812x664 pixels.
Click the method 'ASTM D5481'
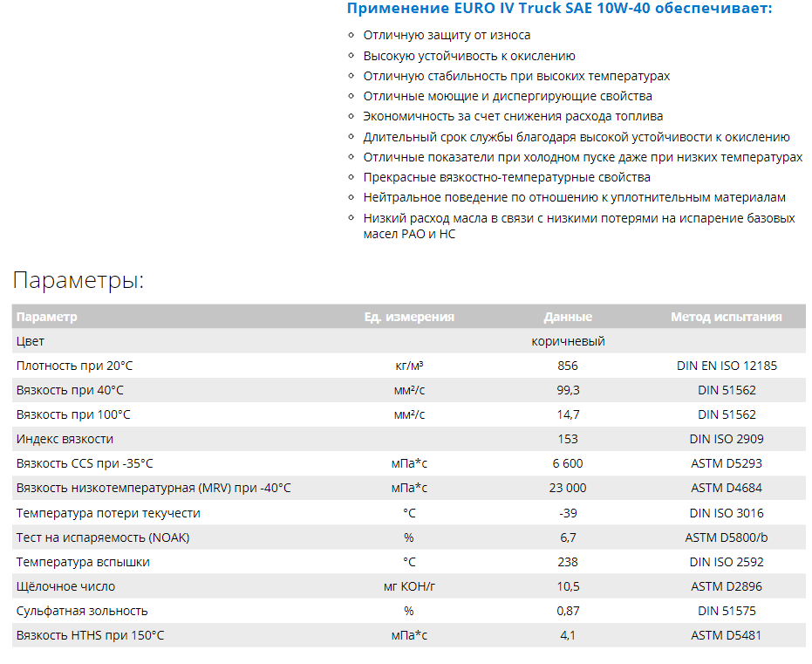(727, 635)
